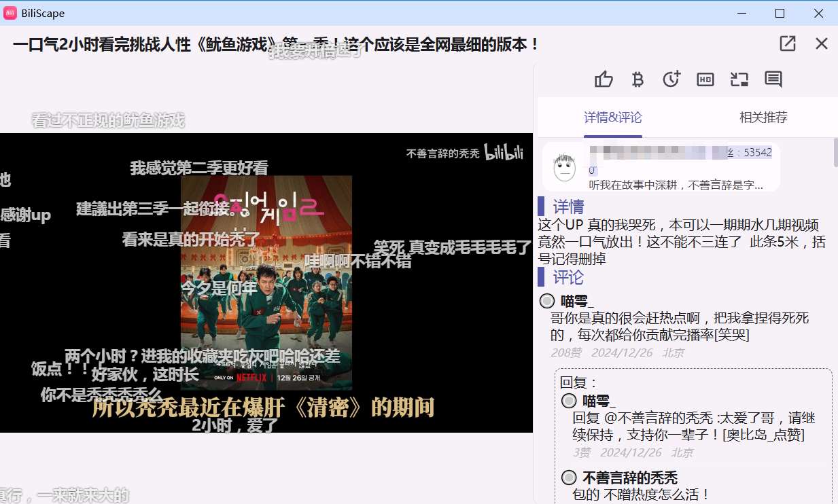Click the speech bubble icon in the toolbar
The image size is (838, 504).
[773, 79]
